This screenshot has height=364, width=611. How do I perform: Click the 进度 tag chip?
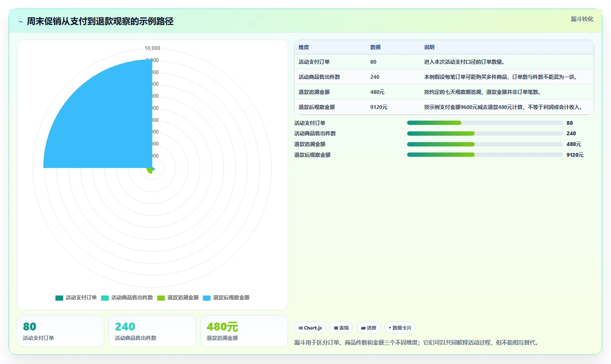(369, 328)
